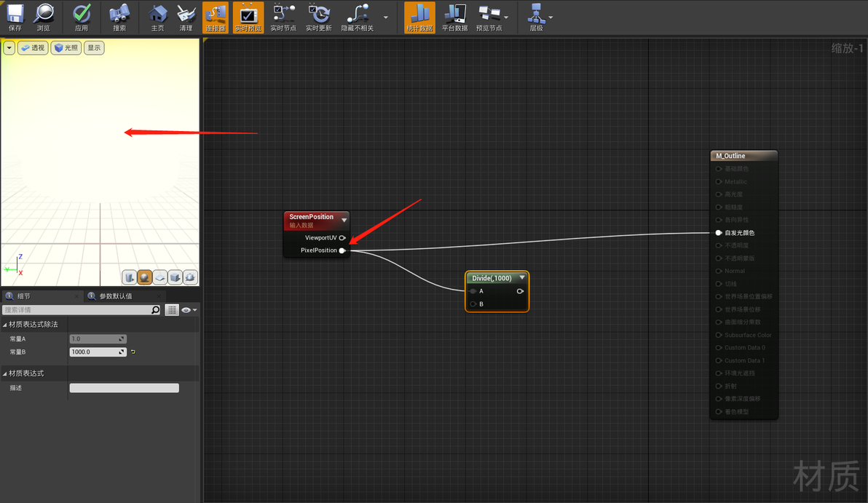Select the ScreenPosition node title
The height and width of the screenshot is (503, 868).
[x=311, y=217]
